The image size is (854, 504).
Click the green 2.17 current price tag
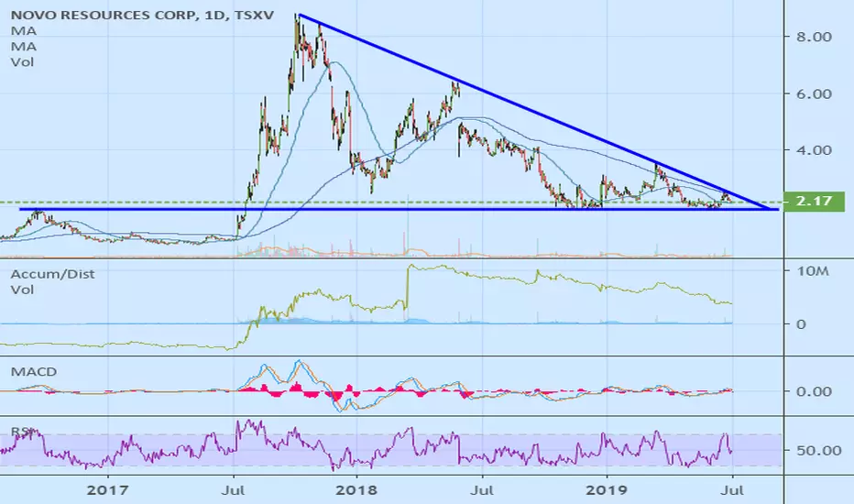tap(814, 202)
